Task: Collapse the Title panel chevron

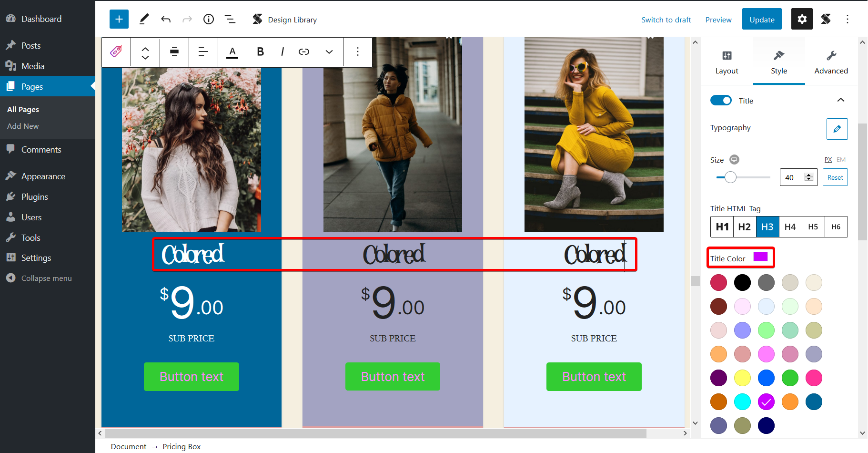Action: [841, 100]
